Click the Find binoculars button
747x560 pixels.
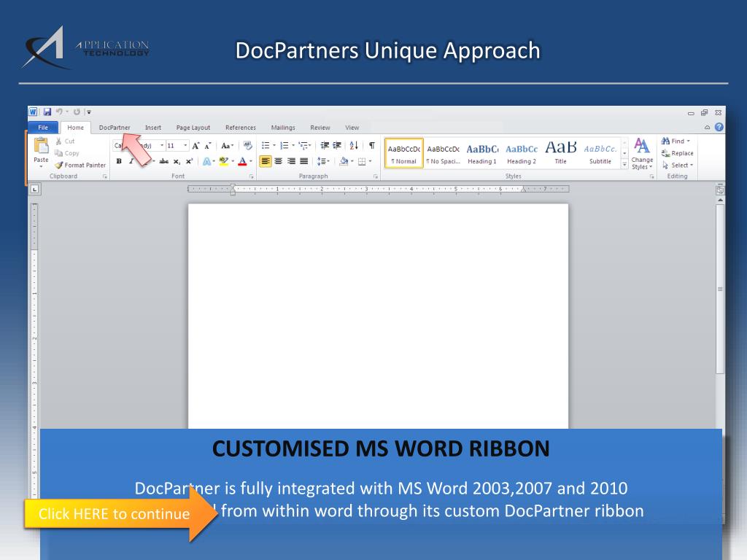675,141
